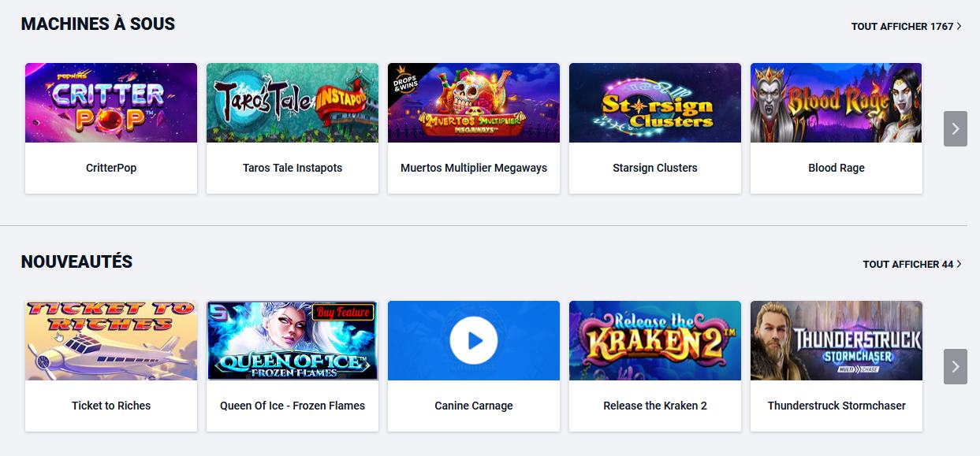The image size is (980, 456).
Task: Show next Nouveautés games with arrow button
Action: (x=956, y=366)
